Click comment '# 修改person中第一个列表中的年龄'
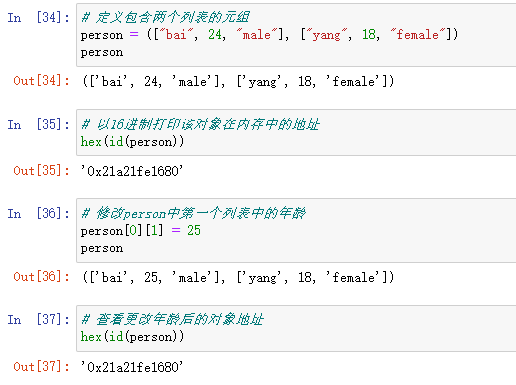Screen dimensions: 516x385 pyautogui.click(x=193, y=213)
